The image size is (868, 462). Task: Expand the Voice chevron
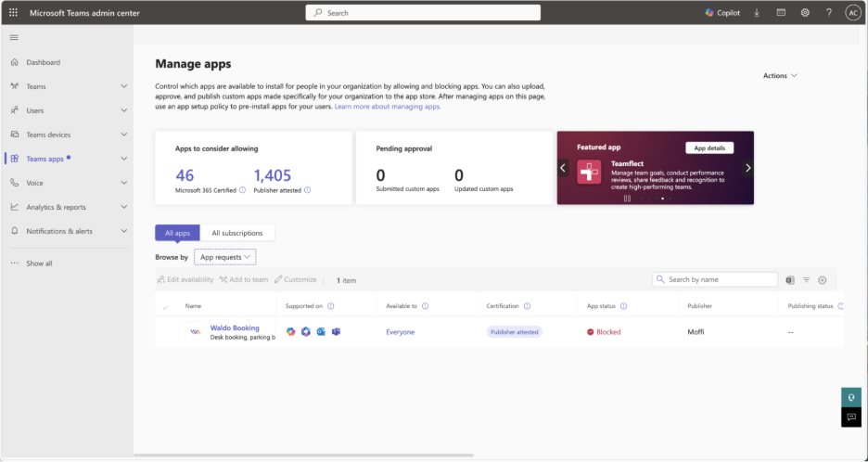pyautogui.click(x=124, y=183)
